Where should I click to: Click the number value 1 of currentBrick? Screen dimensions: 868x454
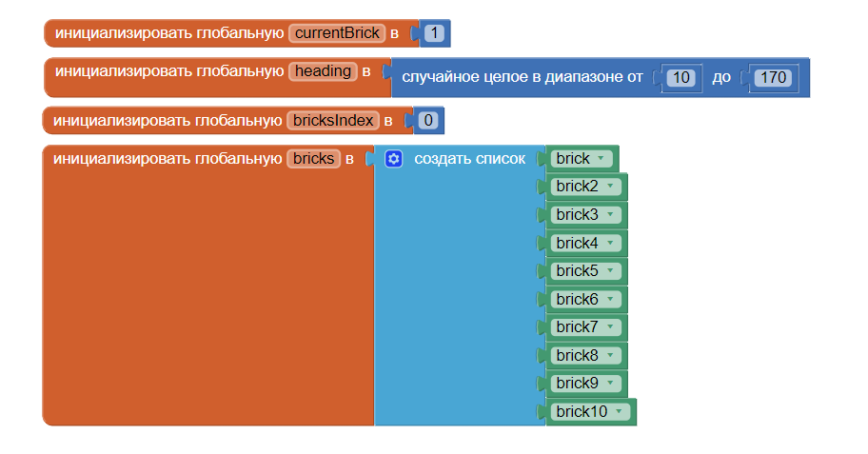coord(433,33)
